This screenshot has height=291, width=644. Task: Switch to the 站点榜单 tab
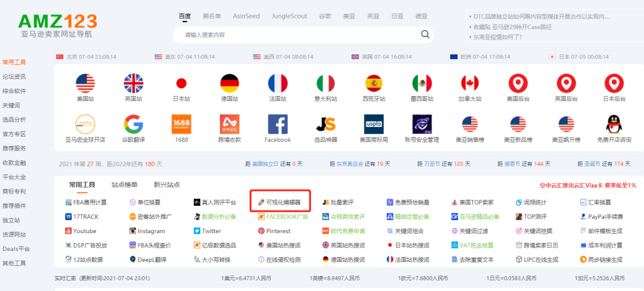(125, 185)
